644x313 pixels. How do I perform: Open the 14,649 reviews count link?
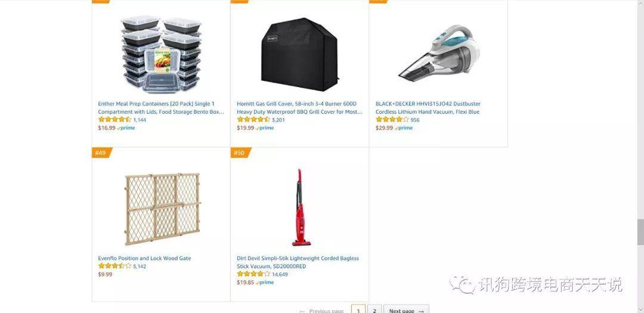point(280,274)
